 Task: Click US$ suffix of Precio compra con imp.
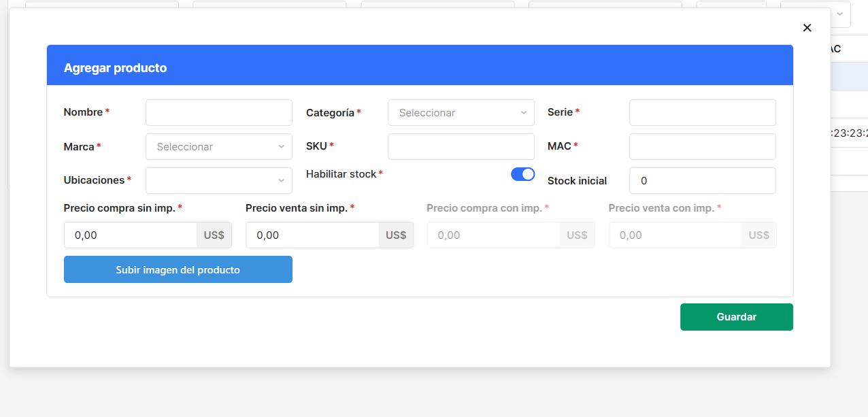coord(577,235)
